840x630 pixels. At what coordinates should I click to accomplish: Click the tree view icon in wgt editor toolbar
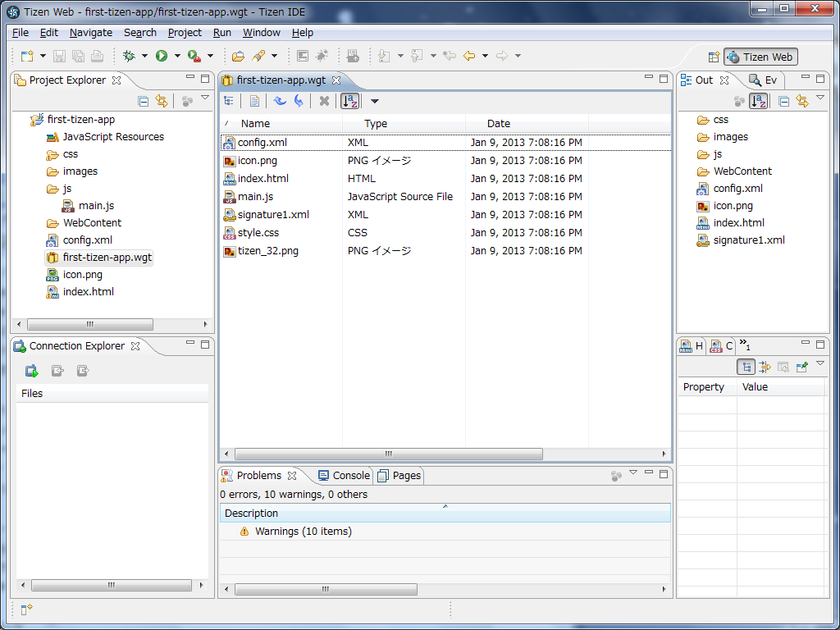point(229,101)
